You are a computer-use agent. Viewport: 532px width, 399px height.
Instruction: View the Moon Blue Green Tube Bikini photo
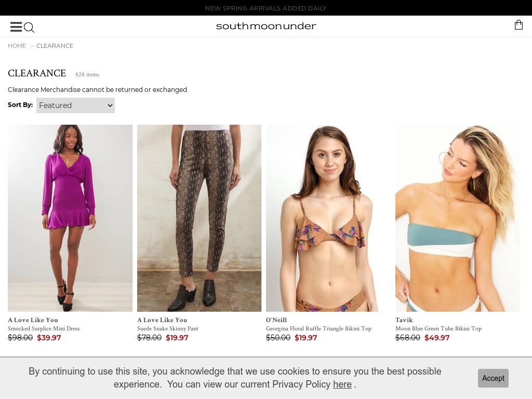tap(457, 218)
